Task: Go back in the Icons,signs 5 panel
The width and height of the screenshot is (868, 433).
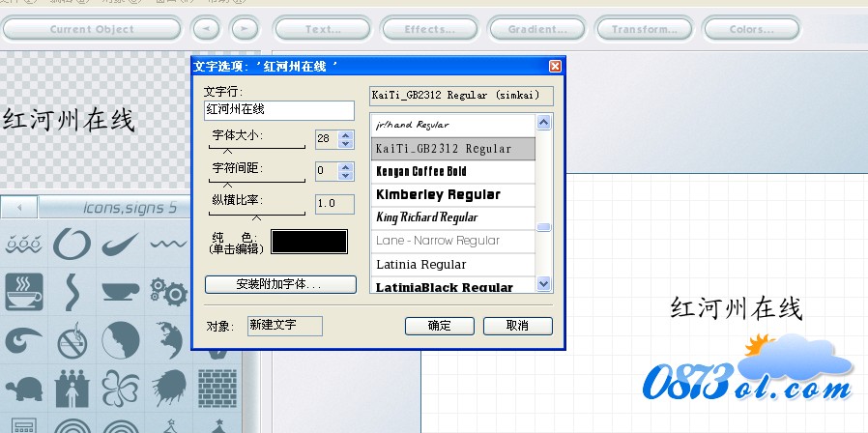Action: pyautogui.click(x=19, y=208)
